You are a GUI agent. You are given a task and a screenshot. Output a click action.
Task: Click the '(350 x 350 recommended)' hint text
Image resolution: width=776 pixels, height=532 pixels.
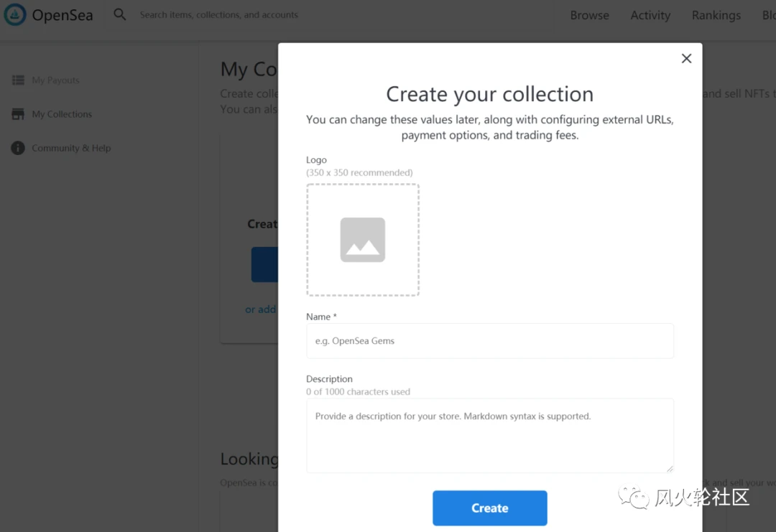[359, 172]
